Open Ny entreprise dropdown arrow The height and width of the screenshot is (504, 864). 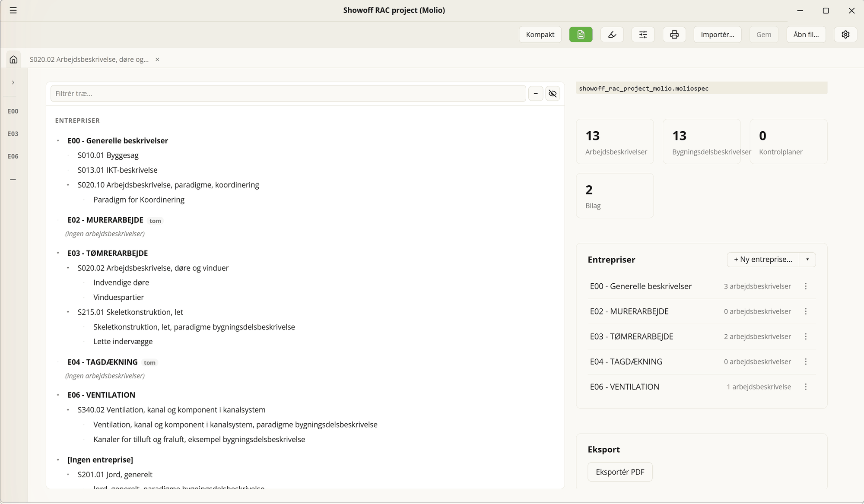click(807, 260)
